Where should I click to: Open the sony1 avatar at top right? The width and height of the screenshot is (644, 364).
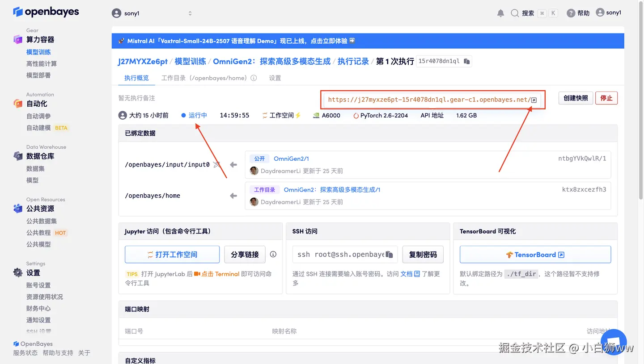point(600,13)
